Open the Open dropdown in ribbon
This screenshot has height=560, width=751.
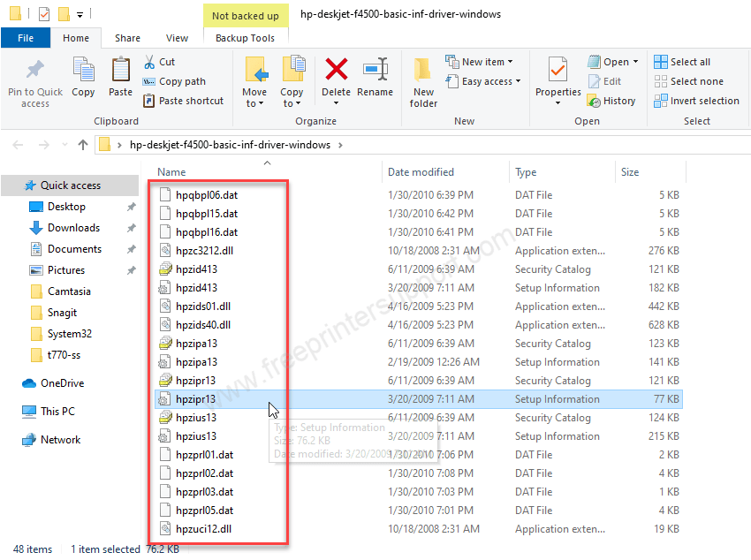[x=613, y=62]
